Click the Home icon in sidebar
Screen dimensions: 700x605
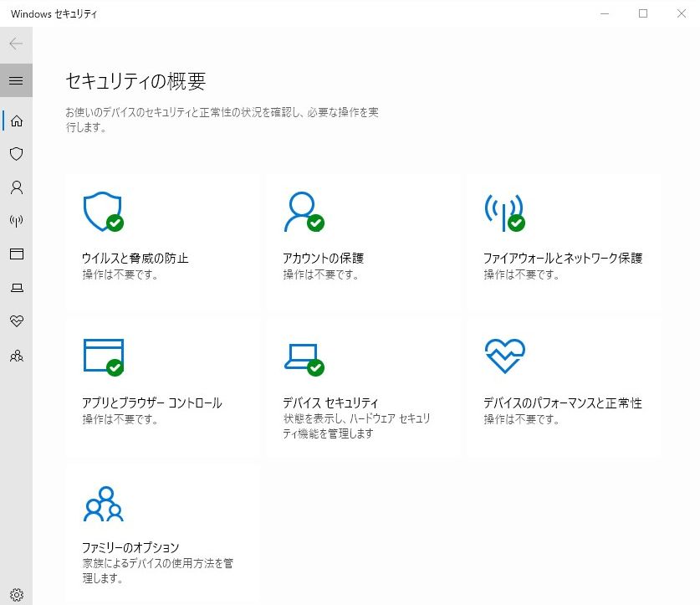tap(16, 120)
